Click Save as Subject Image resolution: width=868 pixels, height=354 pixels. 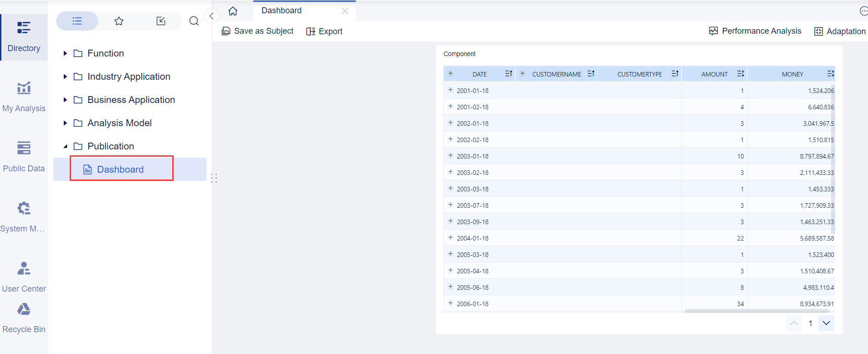point(257,31)
